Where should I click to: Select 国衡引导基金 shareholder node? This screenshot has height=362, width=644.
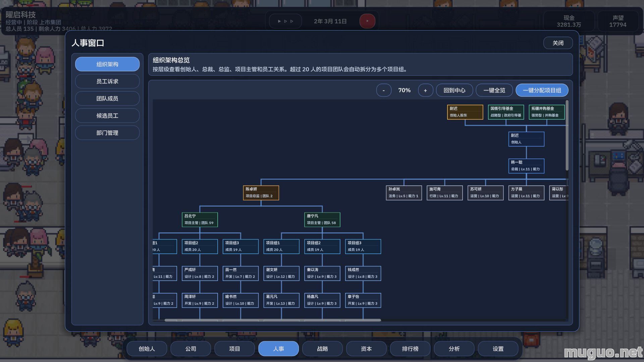506,112
